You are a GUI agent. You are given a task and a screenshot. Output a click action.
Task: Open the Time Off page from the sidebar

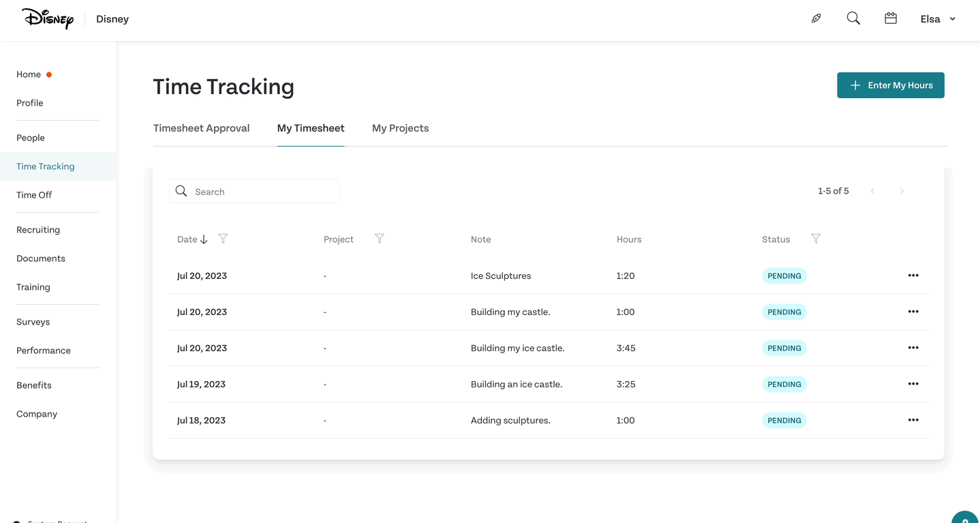coord(33,194)
